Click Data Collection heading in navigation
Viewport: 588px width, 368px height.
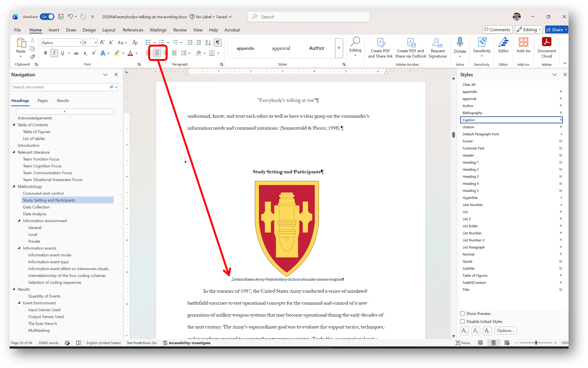(x=36, y=207)
